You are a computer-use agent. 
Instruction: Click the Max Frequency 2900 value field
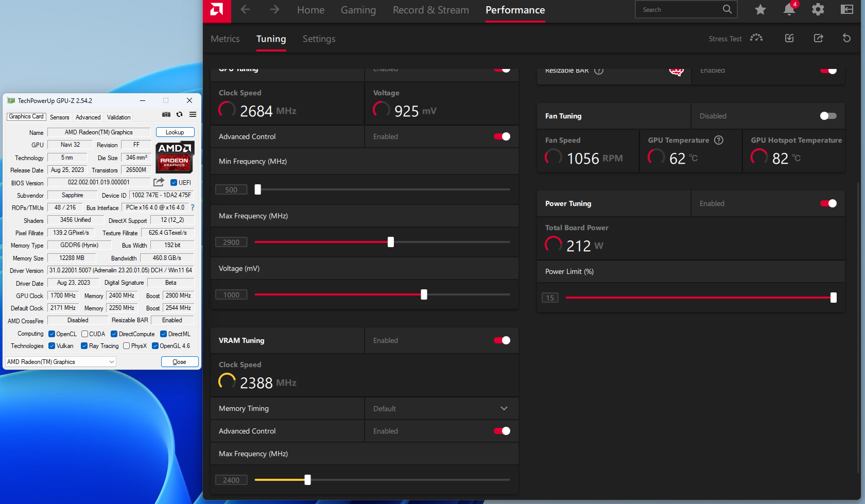(x=231, y=242)
